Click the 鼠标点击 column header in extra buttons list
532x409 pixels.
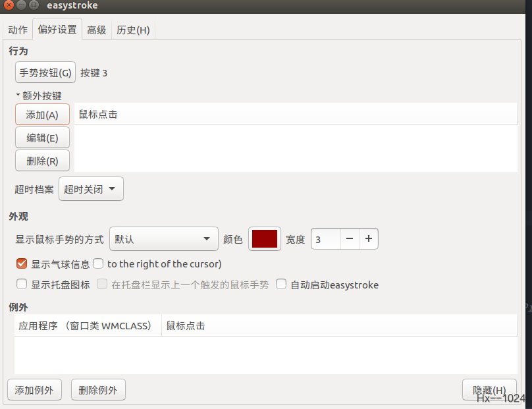(x=296, y=114)
